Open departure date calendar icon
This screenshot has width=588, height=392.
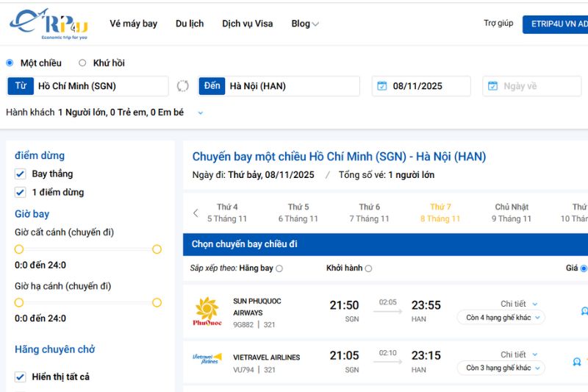[x=381, y=86]
